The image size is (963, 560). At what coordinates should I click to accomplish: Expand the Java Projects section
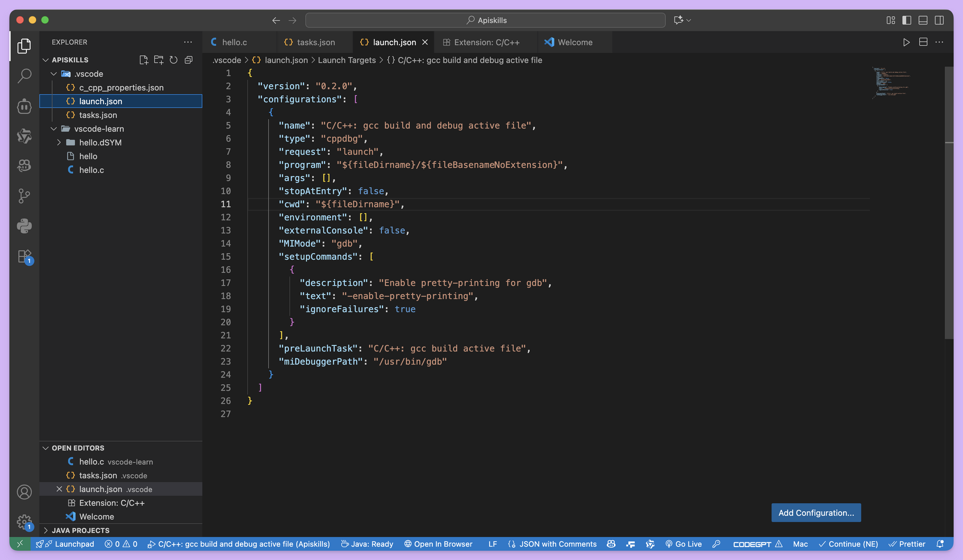coord(80,530)
